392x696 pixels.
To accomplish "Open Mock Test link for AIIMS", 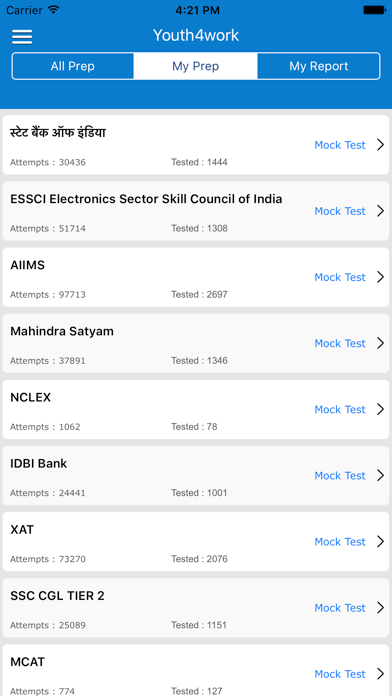I will tap(340, 277).
